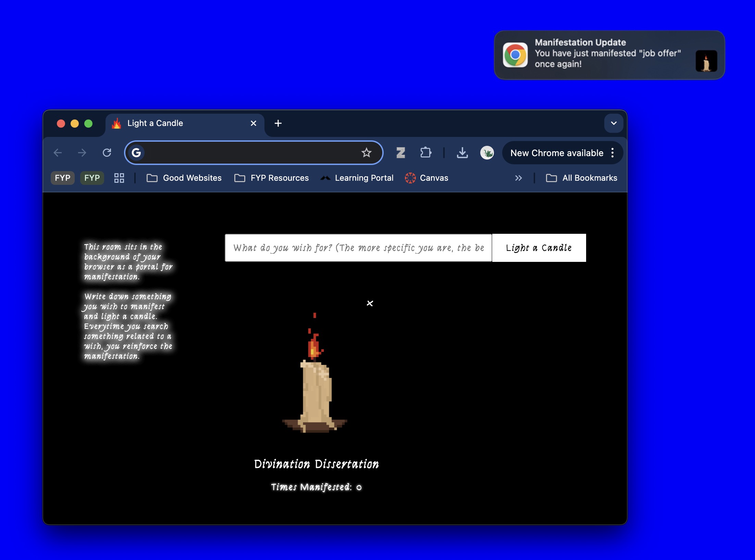Click the Google G icon in the address bar
Viewport: 755px width, 560px height.
pyautogui.click(x=136, y=153)
